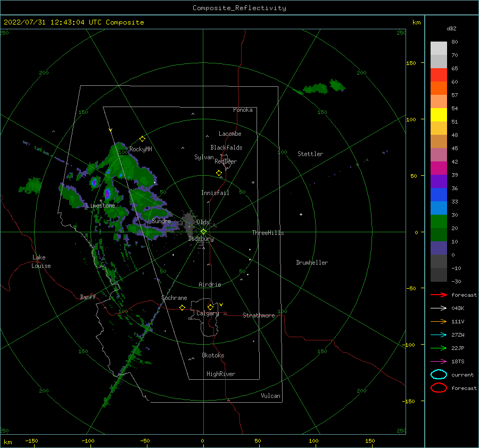479x448 pixels.
Task: Click the blue-magenta storm core above Limestone
Action: 107,193
